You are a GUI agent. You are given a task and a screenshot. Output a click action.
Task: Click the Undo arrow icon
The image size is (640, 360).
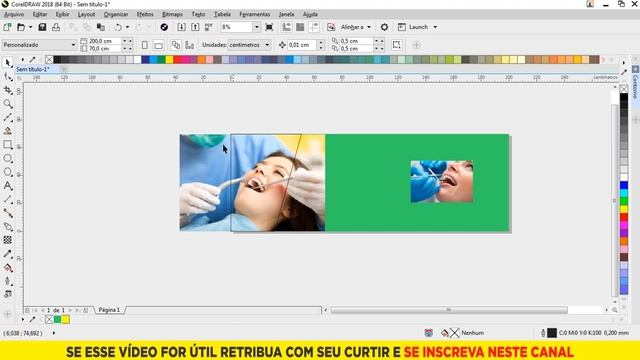coord(118,27)
